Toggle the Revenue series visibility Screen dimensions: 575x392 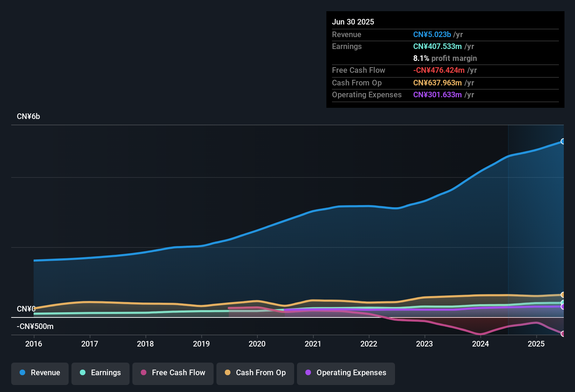pos(40,373)
